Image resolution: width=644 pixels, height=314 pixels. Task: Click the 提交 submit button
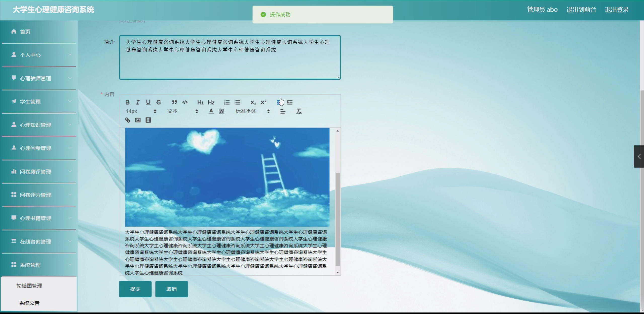pos(135,289)
